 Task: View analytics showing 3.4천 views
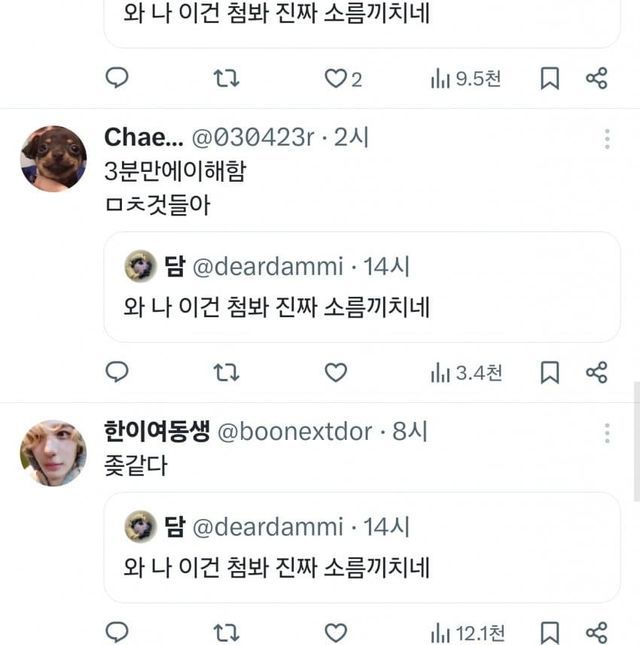click(x=466, y=372)
